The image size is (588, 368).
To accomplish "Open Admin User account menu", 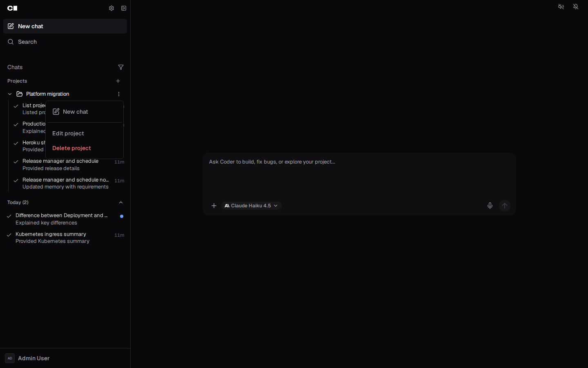I will tap(65, 358).
